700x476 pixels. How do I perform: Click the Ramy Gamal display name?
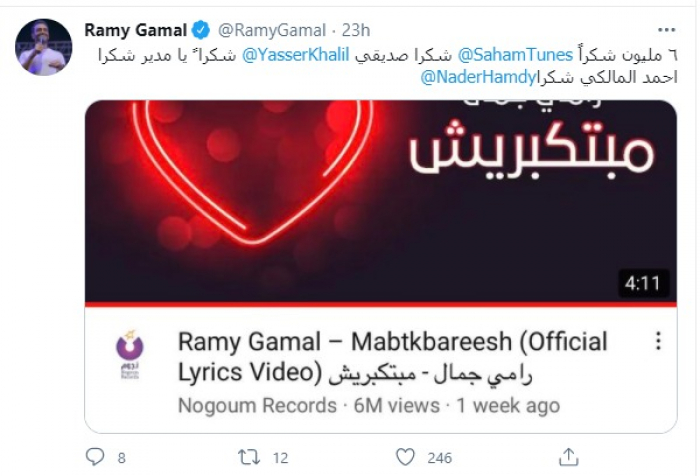coord(137,29)
